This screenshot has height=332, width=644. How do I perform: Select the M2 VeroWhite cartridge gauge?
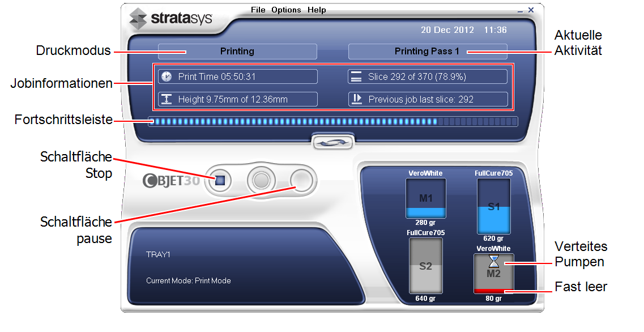pyautogui.click(x=493, y=274)
